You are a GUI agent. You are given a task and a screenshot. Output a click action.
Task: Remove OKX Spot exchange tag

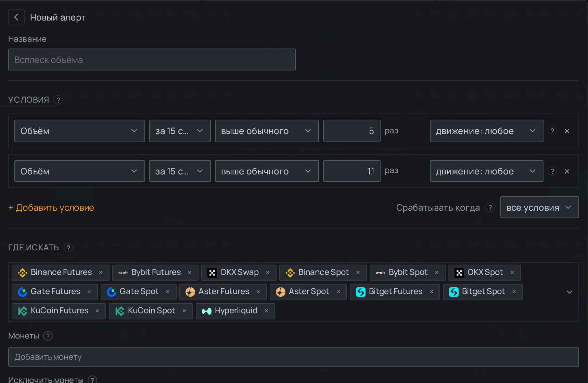point(512,273)
